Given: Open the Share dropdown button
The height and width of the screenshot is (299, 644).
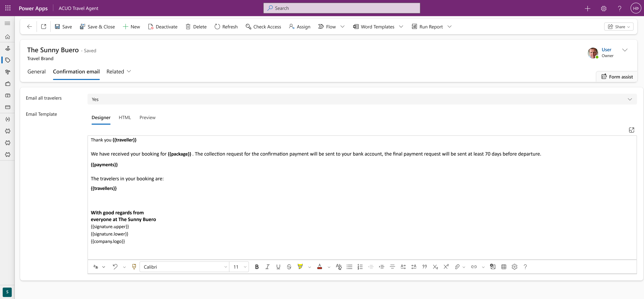Looking at the screenshot, I should click(619, 27).
